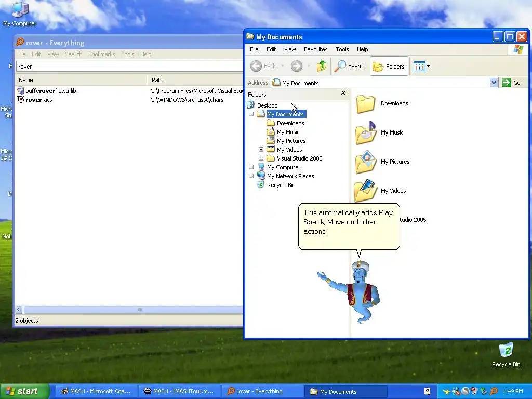Screen dimensions: 532x399
Task: Click the Forward arrow in My Documents toolbar
Action: (x=297, y=66)
